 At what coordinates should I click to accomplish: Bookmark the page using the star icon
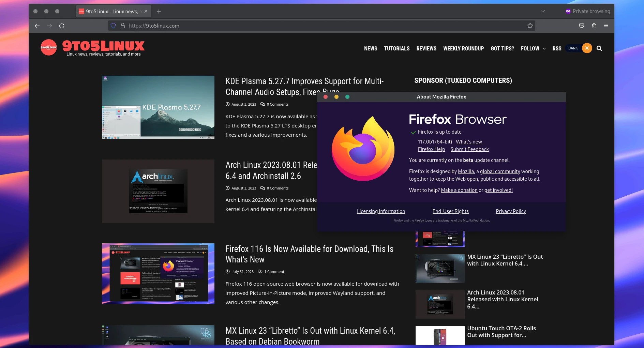pos(530,26)
